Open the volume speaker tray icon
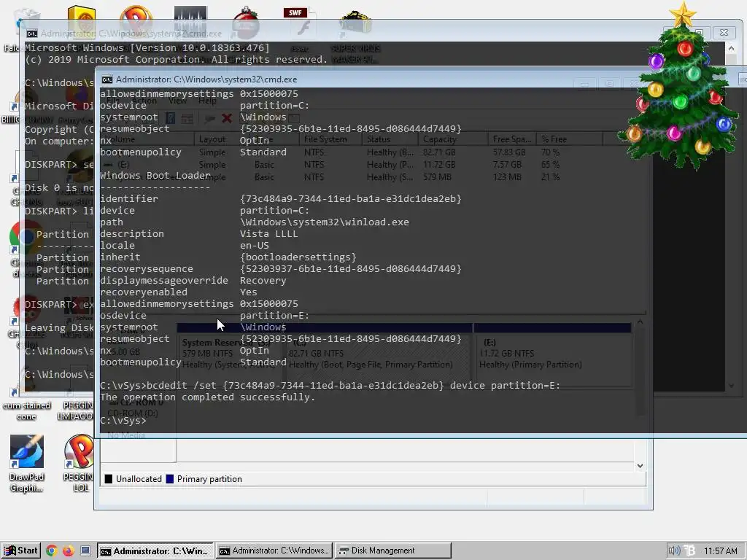 [673, 551]
